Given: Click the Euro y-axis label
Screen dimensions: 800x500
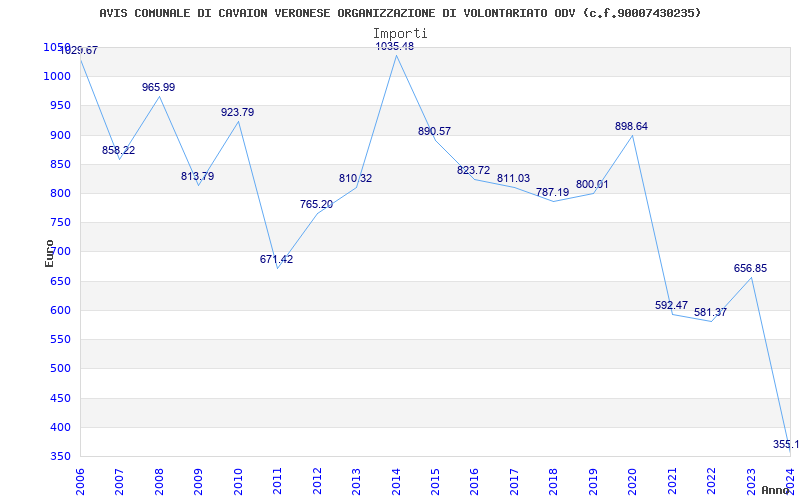Looking at the screenshot, I should click(49, 253).
